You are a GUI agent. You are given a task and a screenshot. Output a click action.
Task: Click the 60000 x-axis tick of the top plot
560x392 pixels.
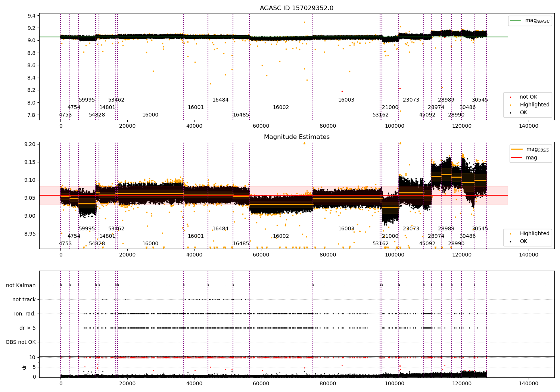pyautogui.click(x=261, y=126)
